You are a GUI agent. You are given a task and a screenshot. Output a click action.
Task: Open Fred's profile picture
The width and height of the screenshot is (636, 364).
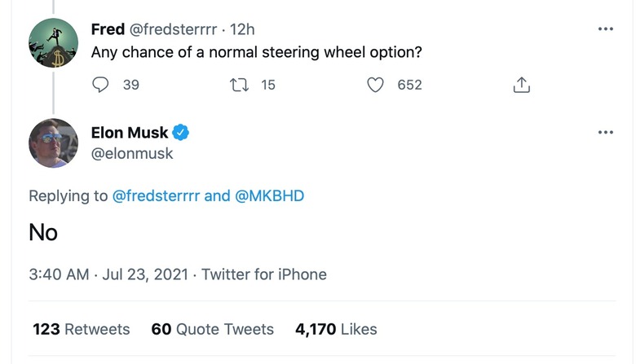53,42
